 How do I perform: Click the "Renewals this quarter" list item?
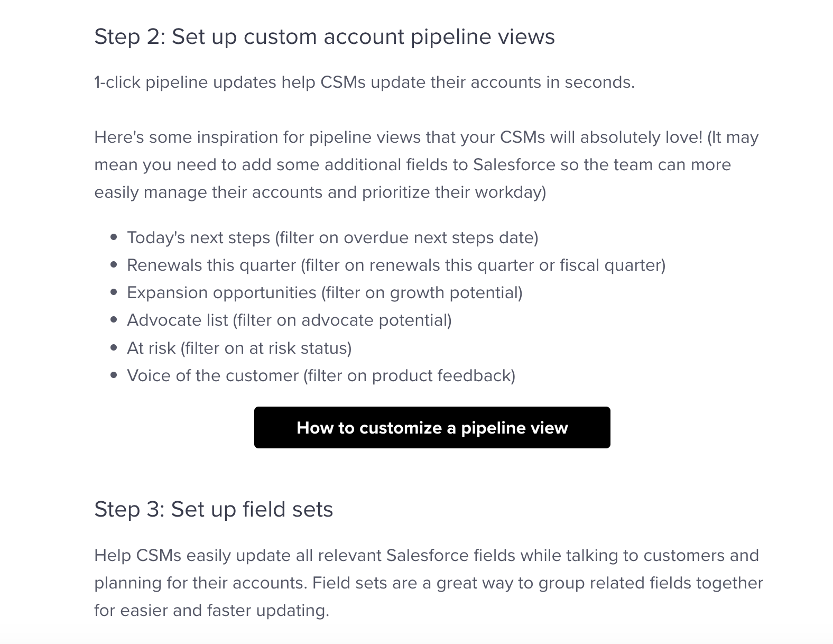pyautogui.click(x=396, y=265)
